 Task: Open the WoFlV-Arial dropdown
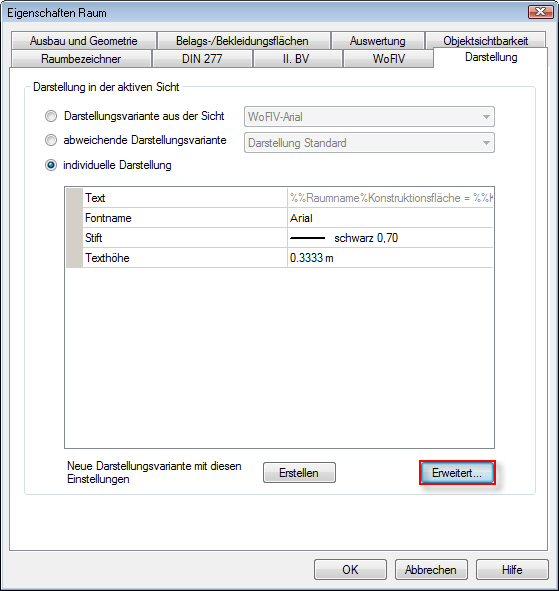[369, 117]
